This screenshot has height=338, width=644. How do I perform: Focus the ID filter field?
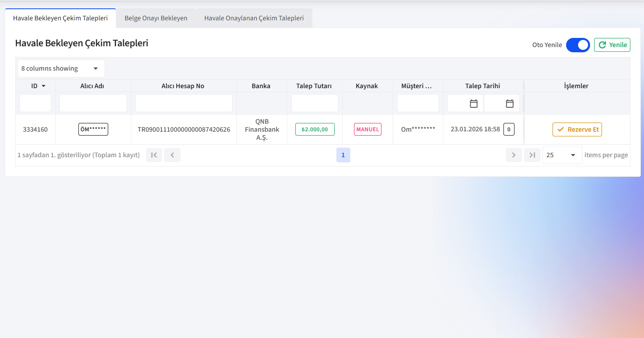35,103
